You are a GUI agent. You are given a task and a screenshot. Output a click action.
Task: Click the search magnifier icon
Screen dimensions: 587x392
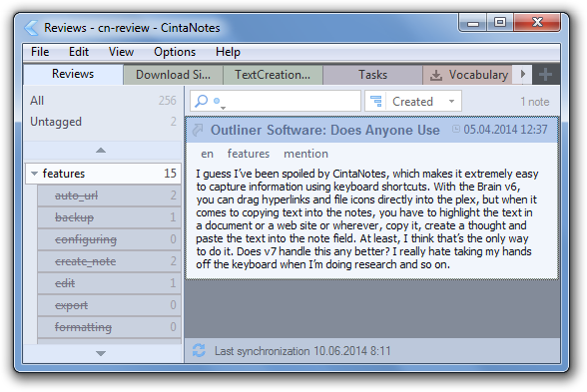pyautogui.click(x=202, y=101)
